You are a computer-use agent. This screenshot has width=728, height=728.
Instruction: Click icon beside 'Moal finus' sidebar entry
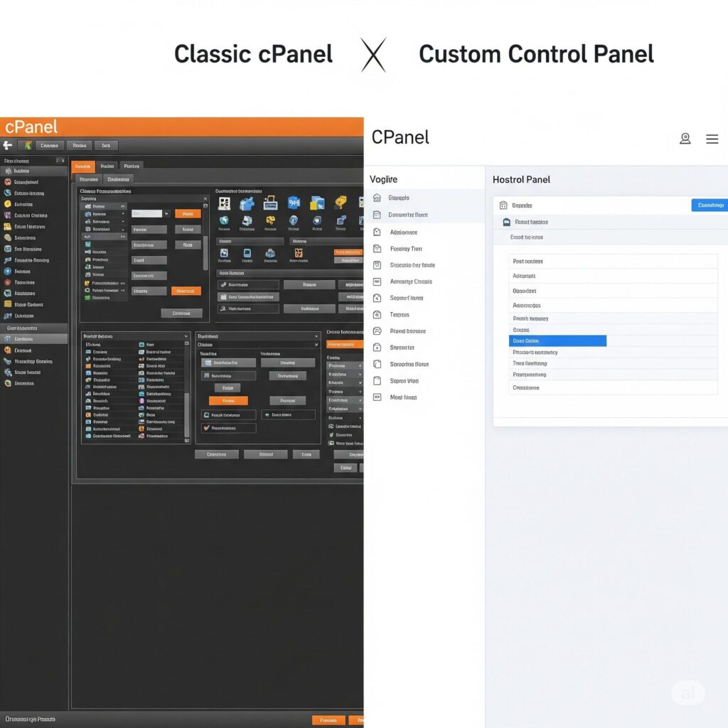pyautogui.click(x=377, y=397)
